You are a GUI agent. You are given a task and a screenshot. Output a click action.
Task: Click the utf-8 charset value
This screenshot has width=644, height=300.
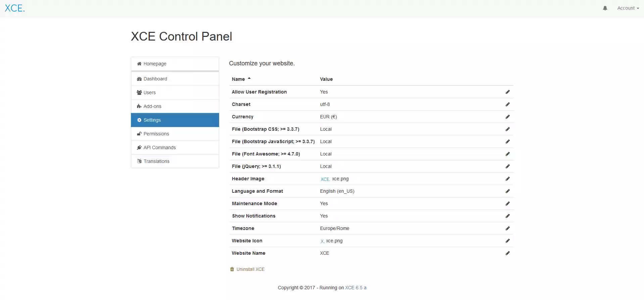325,104
